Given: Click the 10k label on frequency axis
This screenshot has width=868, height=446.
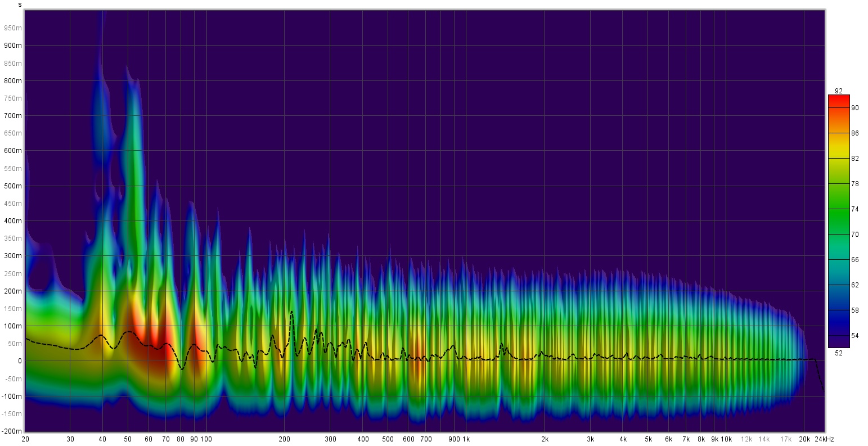Looking at the screenshot, I should click(726, 439).
